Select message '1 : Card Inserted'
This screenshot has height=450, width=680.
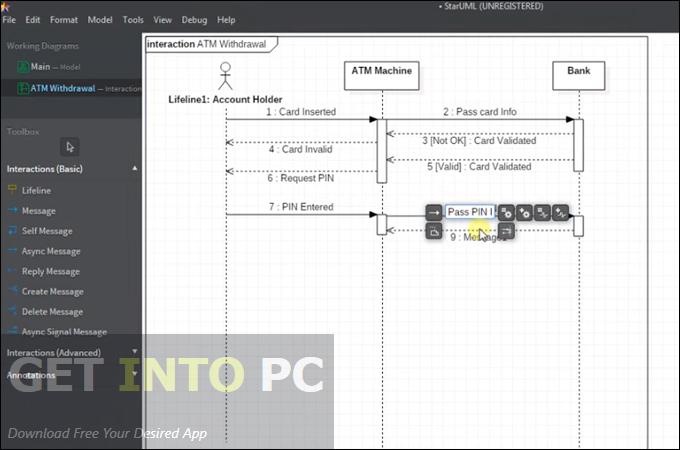click(301, 112)
